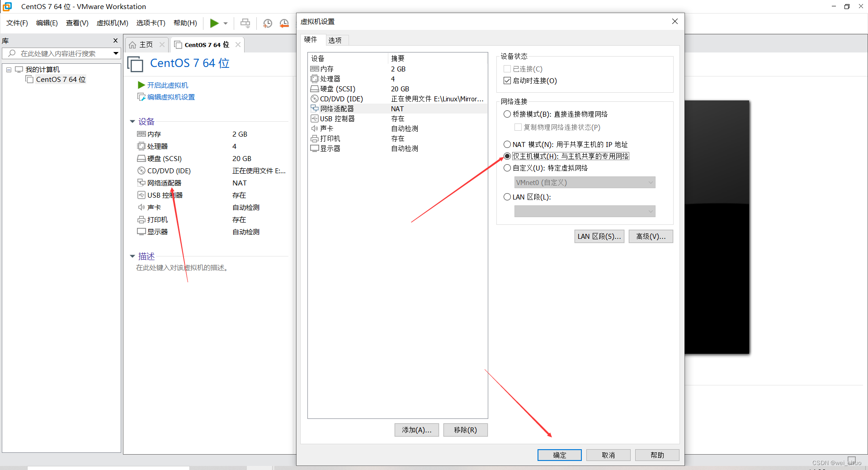This screenshot has width=868, height=470.
Task: Click USB 控制器 icon in main window list
Action: click(142, 195)
